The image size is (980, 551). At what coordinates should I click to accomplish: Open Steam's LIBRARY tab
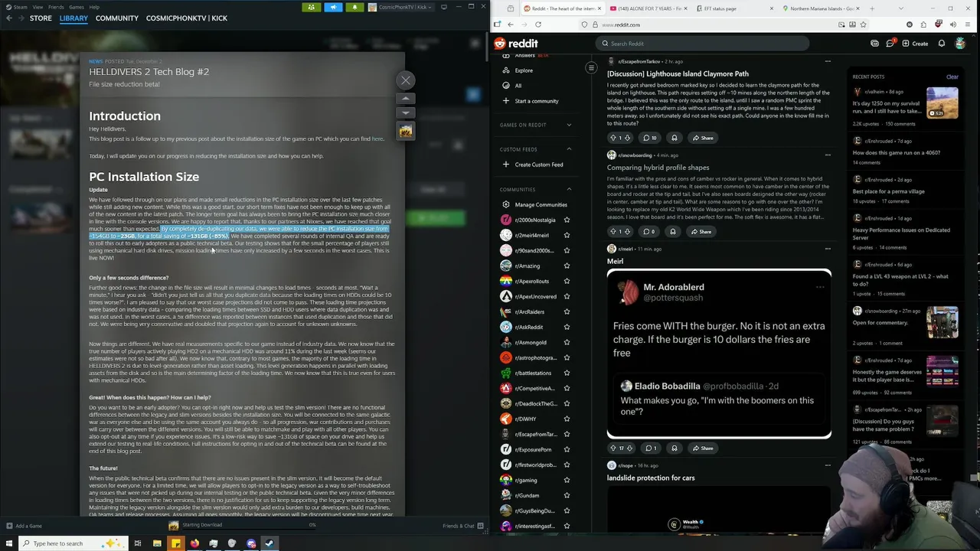point(73,18)
